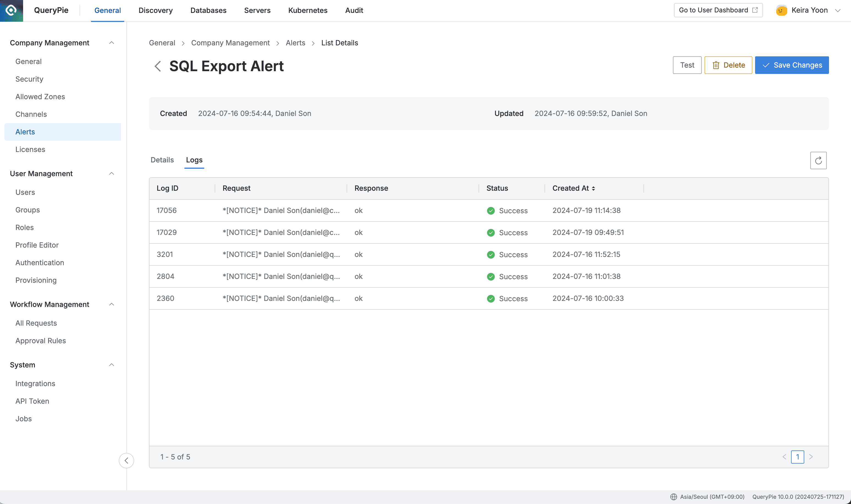Viewport: 851px width, 504px height.
Task: Collapse the User Management section
Action: pyautogui.click(x=112, y=174)
